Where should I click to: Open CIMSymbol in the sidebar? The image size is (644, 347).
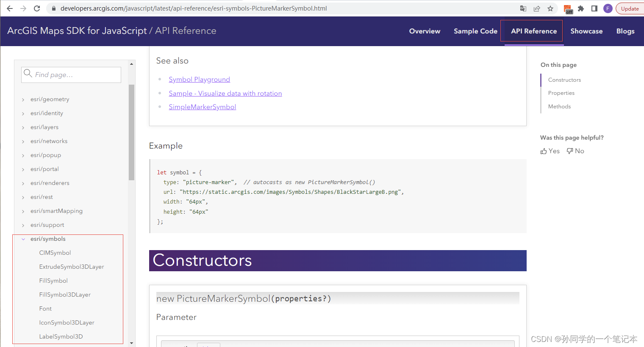(x=55, y=253)
